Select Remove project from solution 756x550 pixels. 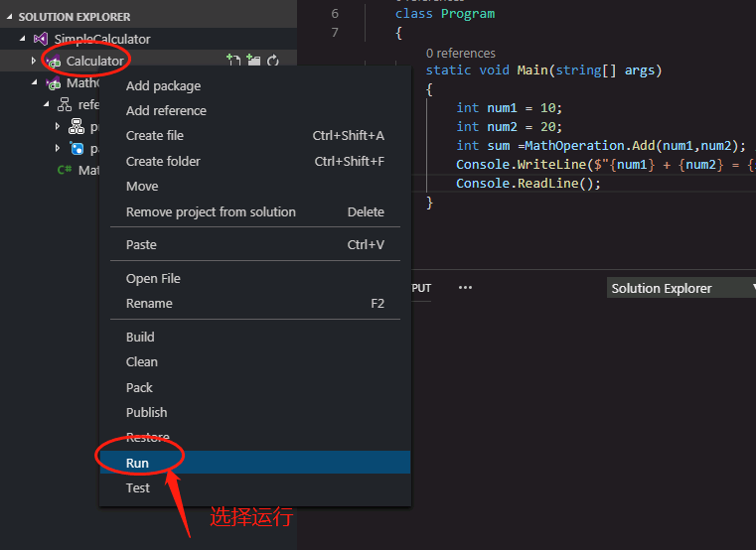[211, 211]
